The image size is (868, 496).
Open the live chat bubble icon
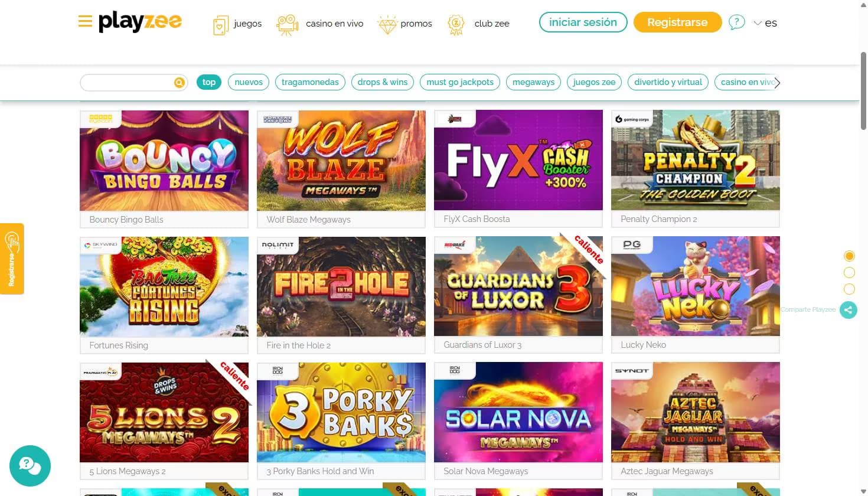coord(30,465)
